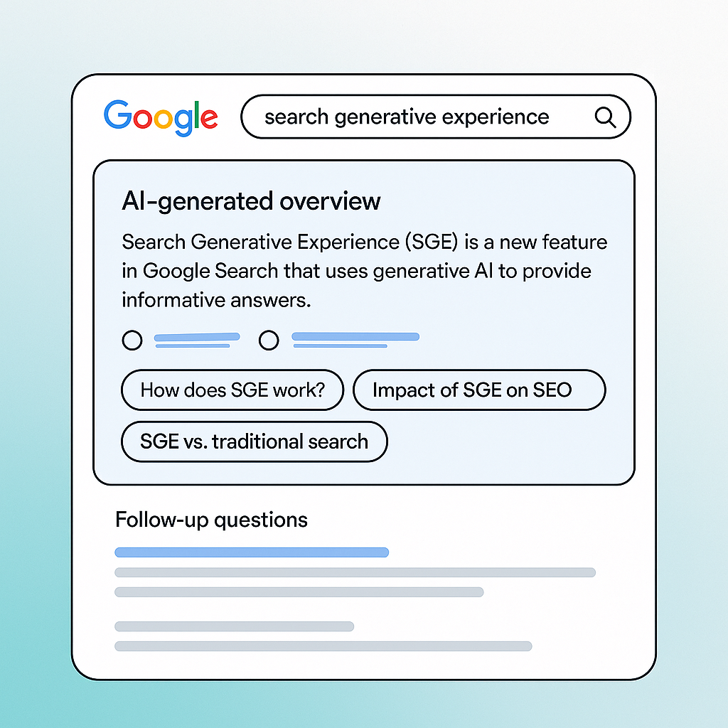Image resolution: width=728 pixels, height=728 pixels.
Task: Open the second blue source link line
Action: 355,340
